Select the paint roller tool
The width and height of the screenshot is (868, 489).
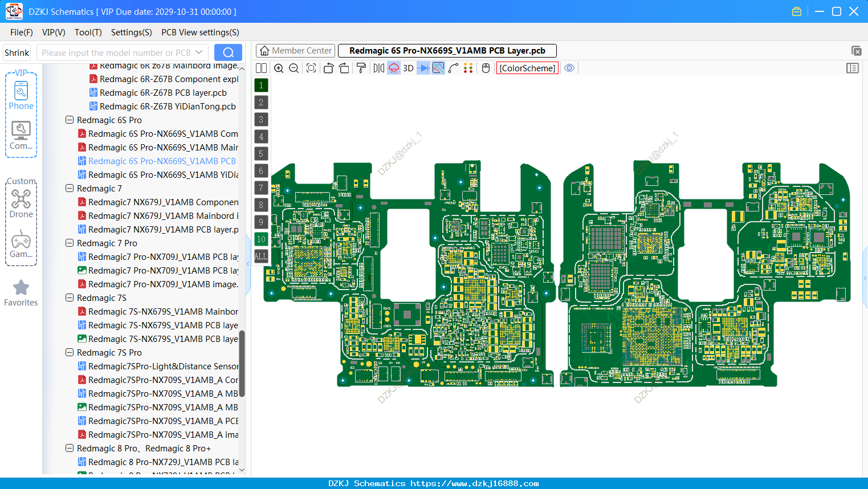361,68
